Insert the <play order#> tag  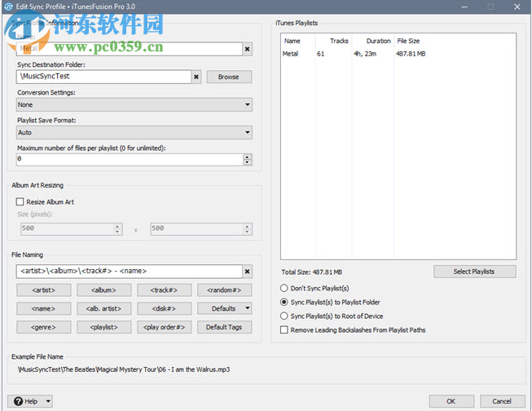[x=164, y=327]
